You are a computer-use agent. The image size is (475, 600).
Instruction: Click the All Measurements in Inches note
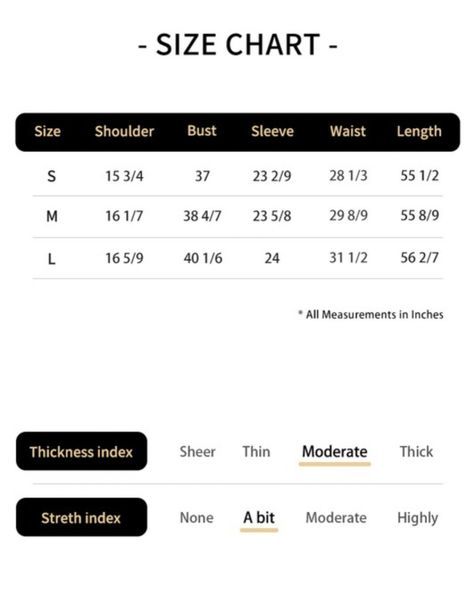[x=371, y=315]
